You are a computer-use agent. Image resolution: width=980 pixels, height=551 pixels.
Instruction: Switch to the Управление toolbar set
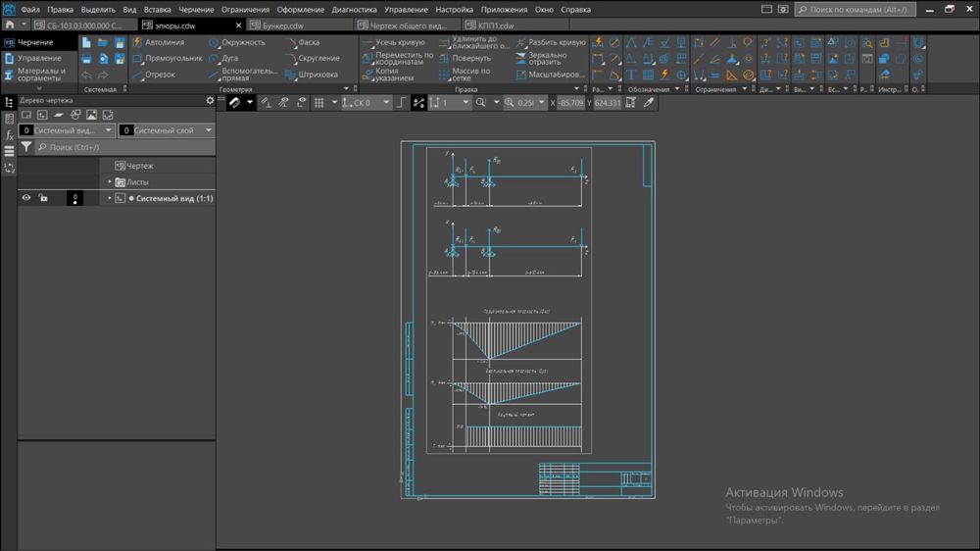tap(38, 59)
